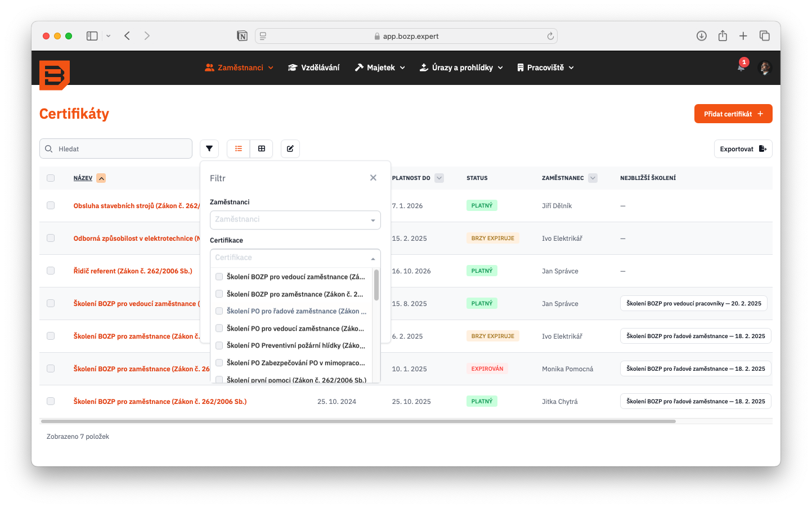Toggle Safari sidebar icon

pyautogui.click(x=92, y=36)
